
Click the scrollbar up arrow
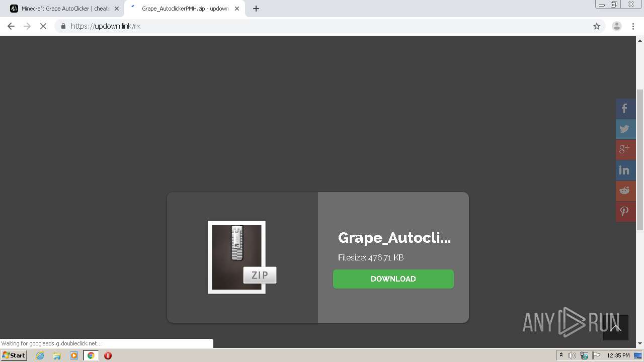coord(640,40)
